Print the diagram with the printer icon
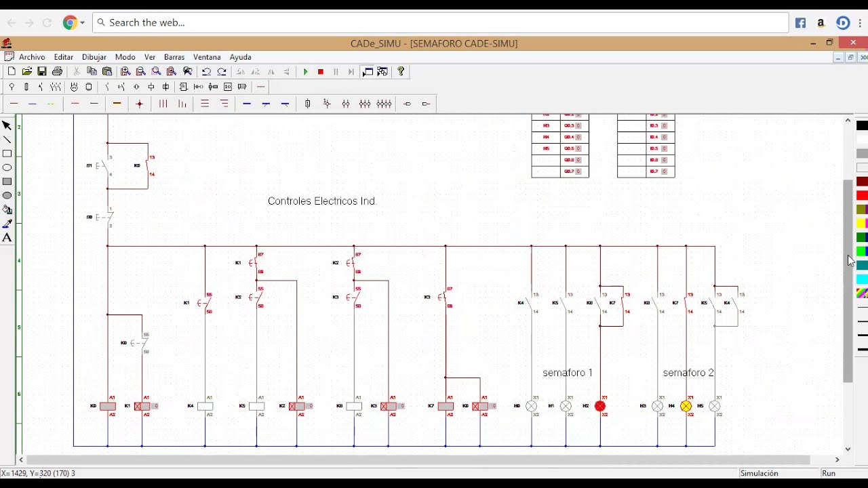Screen dimensions: 868x488 (58, 71)
